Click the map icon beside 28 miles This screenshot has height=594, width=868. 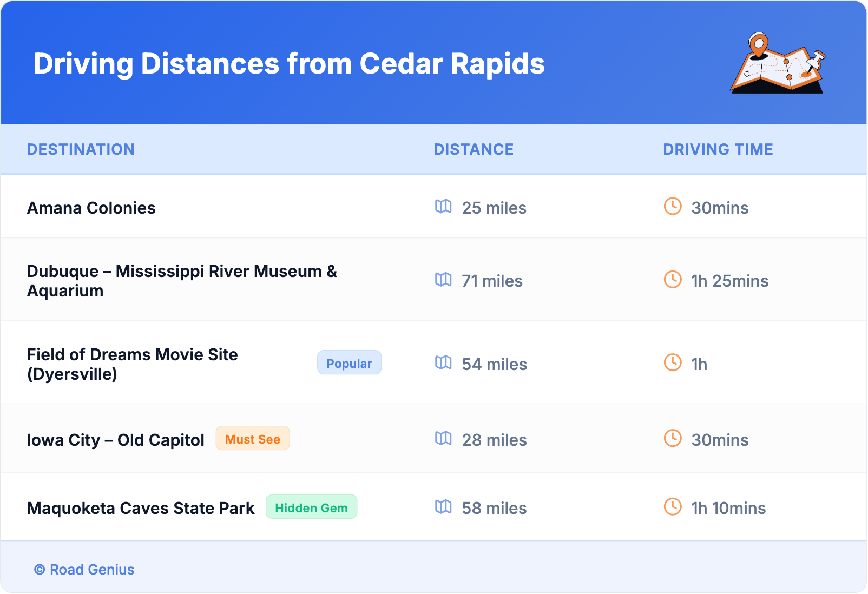pyautogui.click(x=443, y=439)
